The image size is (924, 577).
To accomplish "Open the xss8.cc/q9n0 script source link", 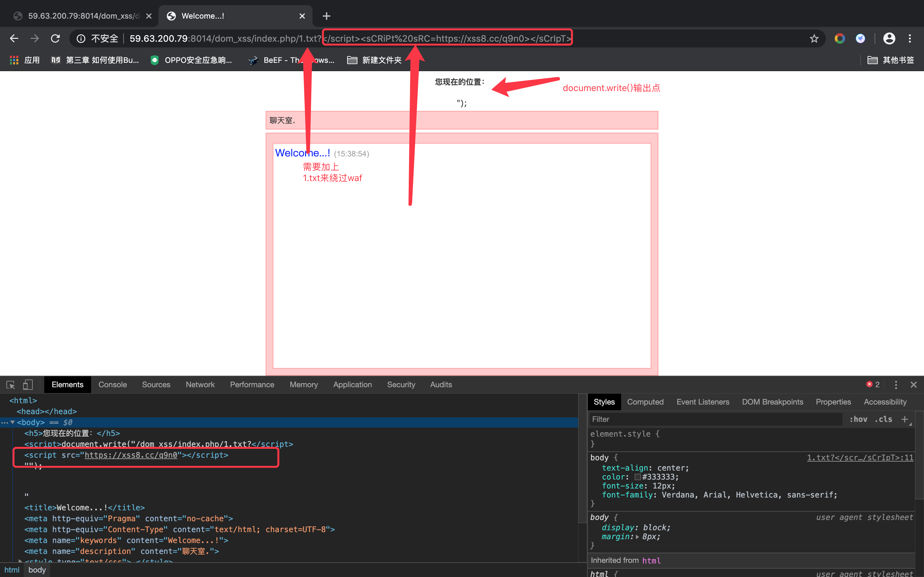I will [131, 455].
